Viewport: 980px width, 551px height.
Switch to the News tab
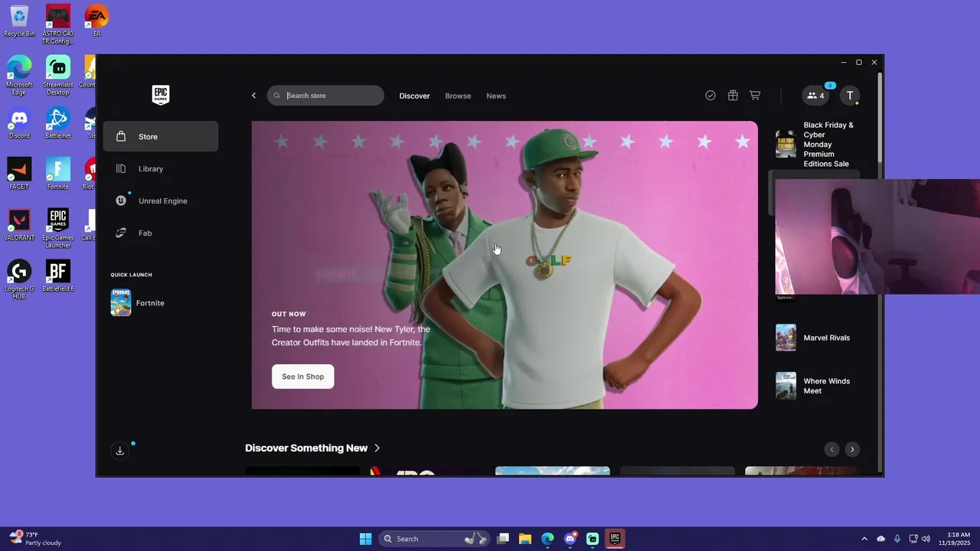click(x=496, y=96)
